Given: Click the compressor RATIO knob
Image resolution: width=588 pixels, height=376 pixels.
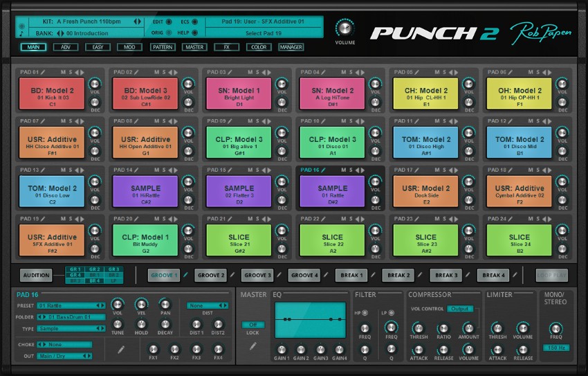Looking at the screenshot, I should 443,328.
